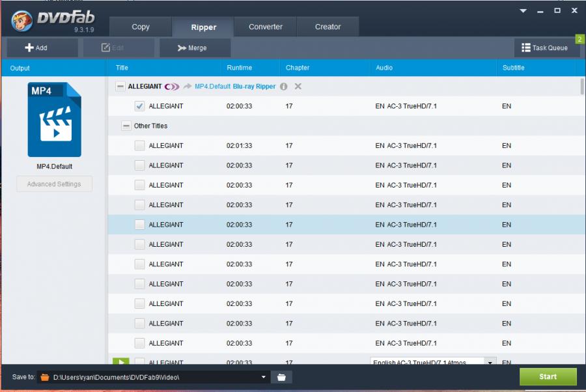Open the Converter tab
The image size is (586, 392).
pos(266,27)
